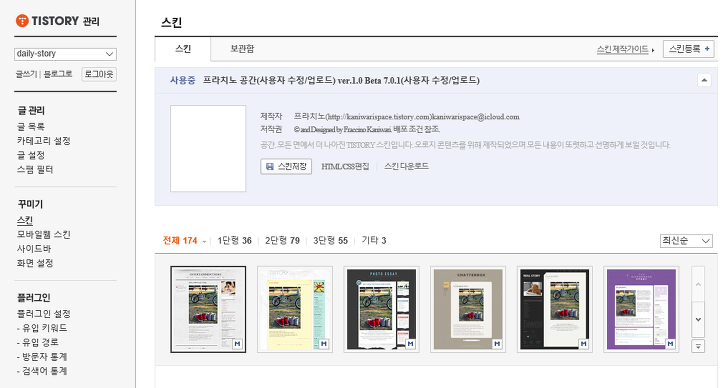Image resolution: width=728 pixels, height=388 pixels.
Task: Click the 스킨저장 button
Action: click(x=286, y=167)
